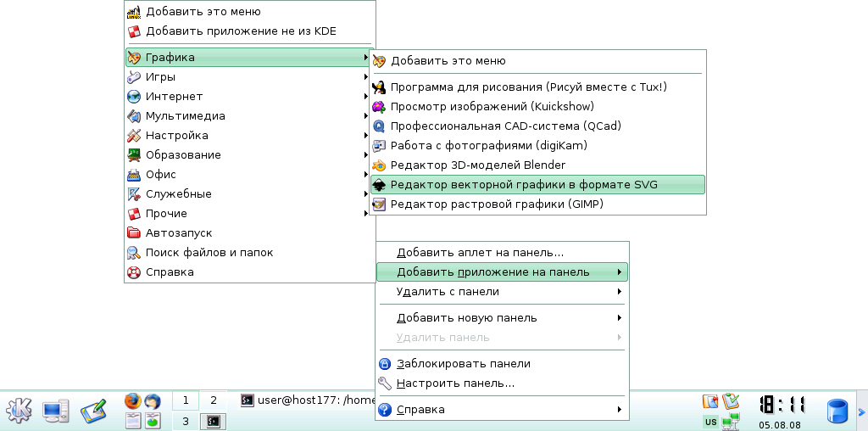Viewport: 868px width, 431px height.
Task: Open the Удалить с панели submenu
Action: click(x=448, y=292)
